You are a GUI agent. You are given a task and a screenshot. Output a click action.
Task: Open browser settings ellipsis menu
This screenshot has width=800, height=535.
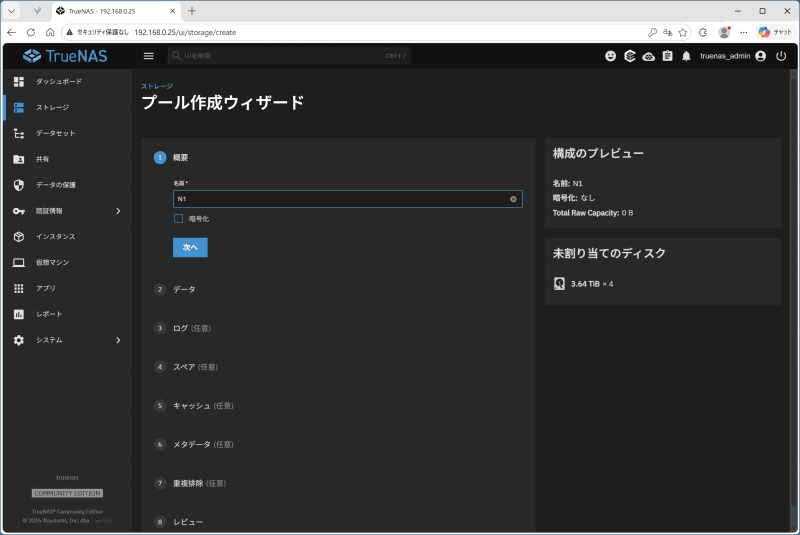point(744,32)
